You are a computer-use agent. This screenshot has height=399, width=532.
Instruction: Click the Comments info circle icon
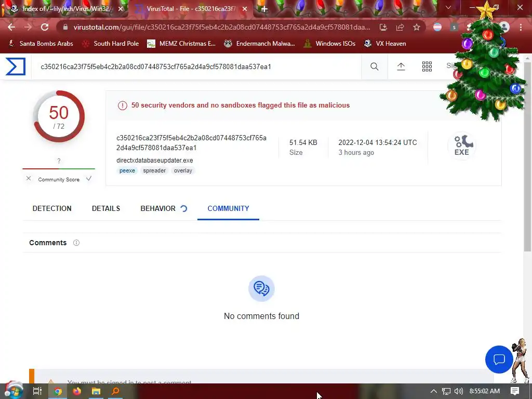[76, 243]
